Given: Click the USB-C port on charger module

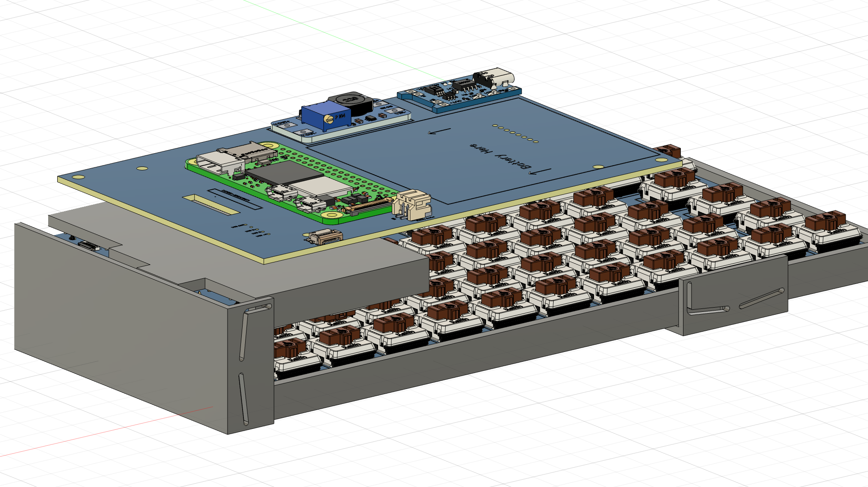Looking at the screenshot, I should [x=495, y=78].
